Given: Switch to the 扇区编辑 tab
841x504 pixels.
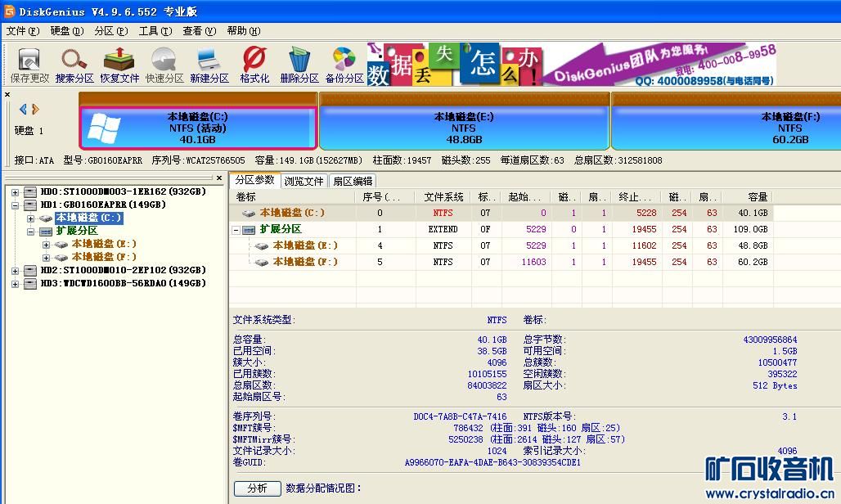Looking at the screenshot, I should point(353,181).
